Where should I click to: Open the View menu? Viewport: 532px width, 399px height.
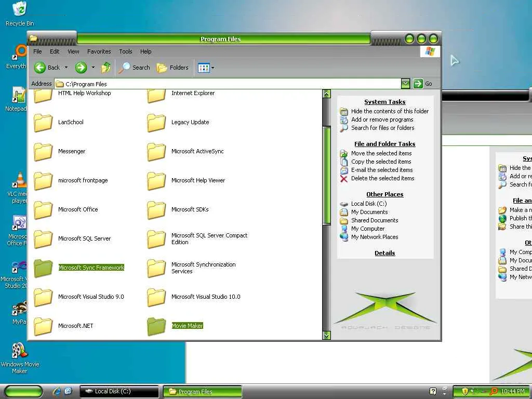coord(73,51)
